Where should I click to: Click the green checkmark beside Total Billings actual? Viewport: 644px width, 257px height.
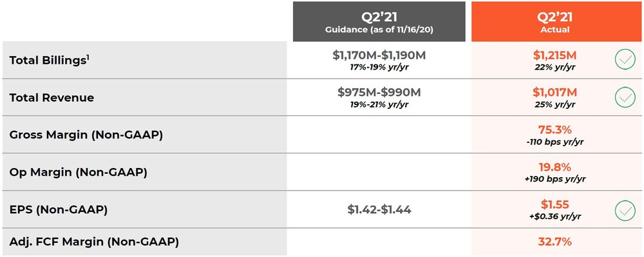(625, 60)
